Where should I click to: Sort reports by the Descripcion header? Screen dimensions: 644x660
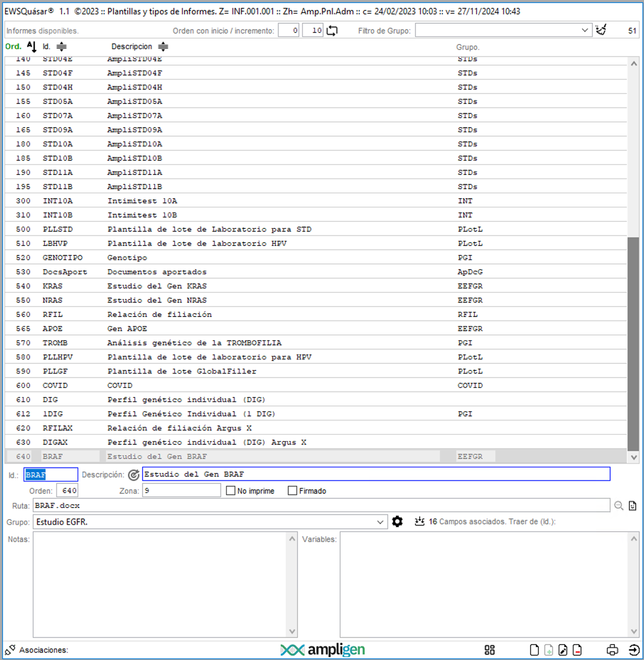[x=132, y=46]
